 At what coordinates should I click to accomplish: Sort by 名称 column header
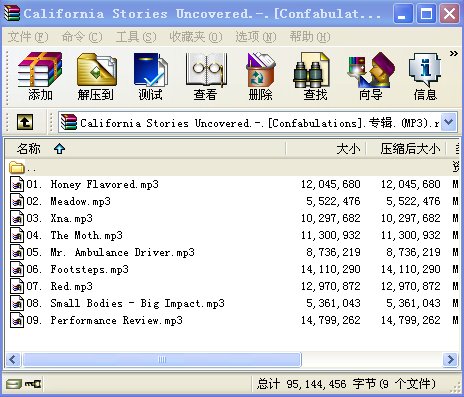pos(145,149)
